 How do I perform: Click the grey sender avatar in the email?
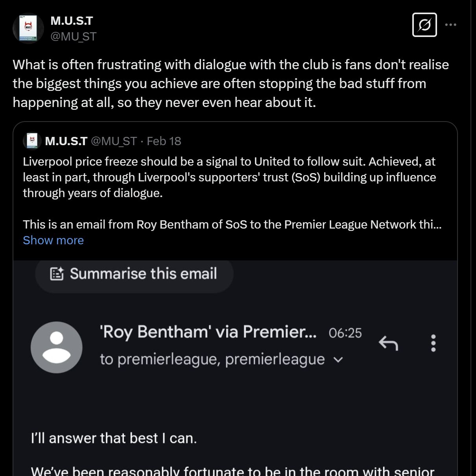click(57, 347)
